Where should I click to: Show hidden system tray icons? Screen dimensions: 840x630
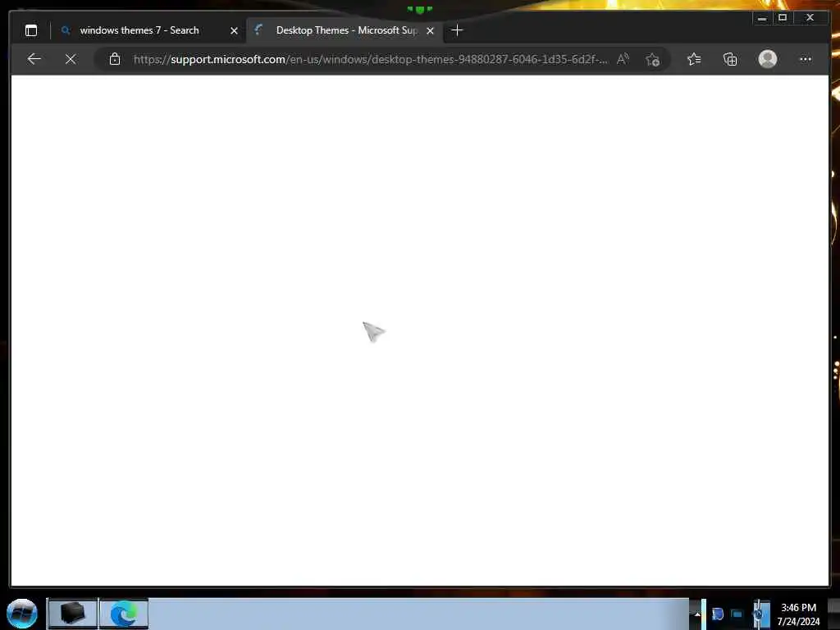(x=697, y=614)
